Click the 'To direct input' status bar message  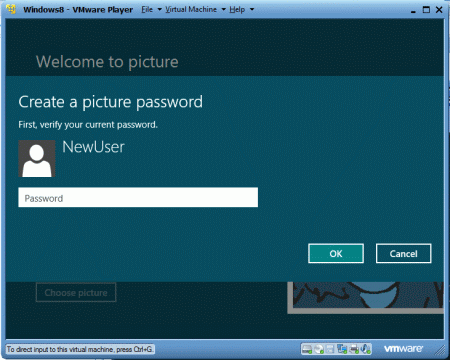tap(80, 349)
